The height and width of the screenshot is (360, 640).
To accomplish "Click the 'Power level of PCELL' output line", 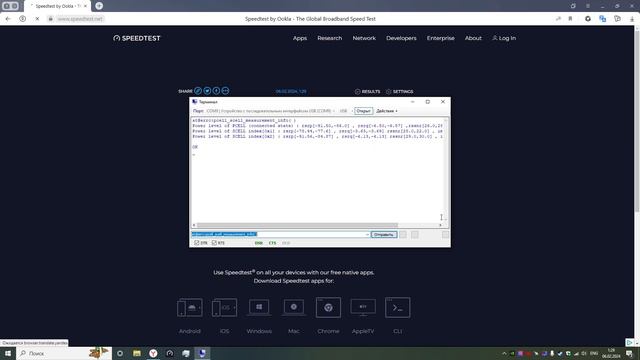I will click(318, 126).
